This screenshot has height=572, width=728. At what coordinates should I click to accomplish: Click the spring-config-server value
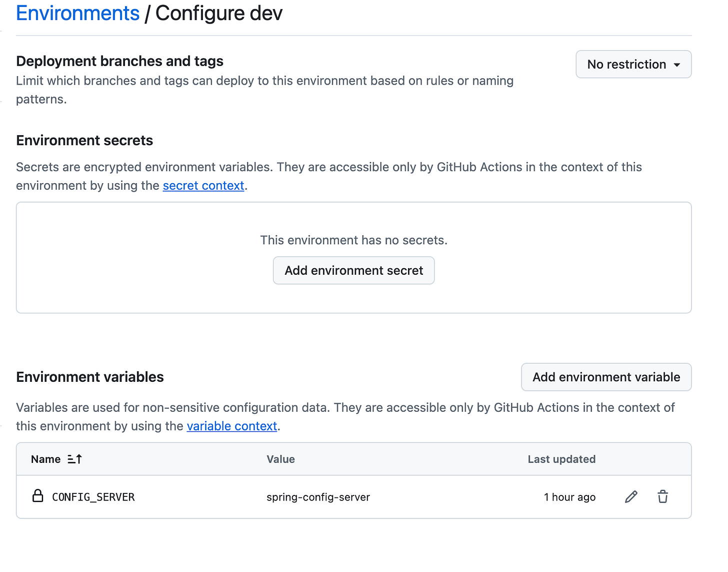[318, 497]
